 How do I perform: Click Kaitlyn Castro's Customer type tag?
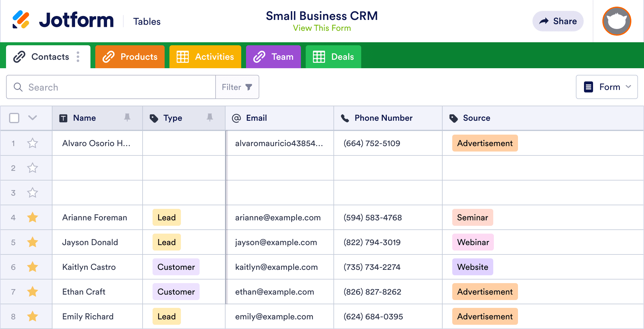pyautogui.click(x=176, y=267)
